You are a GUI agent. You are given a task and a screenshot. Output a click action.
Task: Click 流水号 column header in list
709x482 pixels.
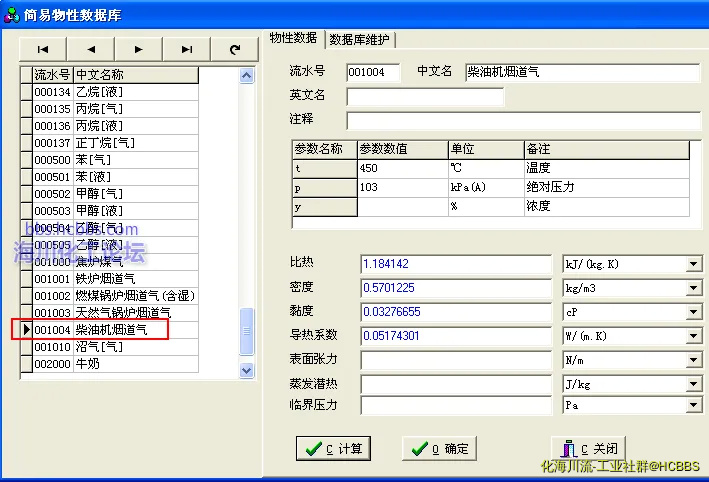coord(53,75)
